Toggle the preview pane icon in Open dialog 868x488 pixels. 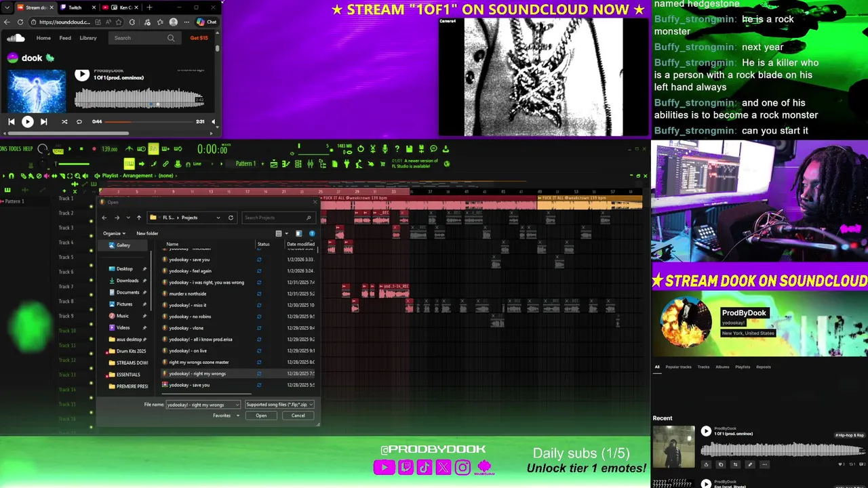(299, 233)
